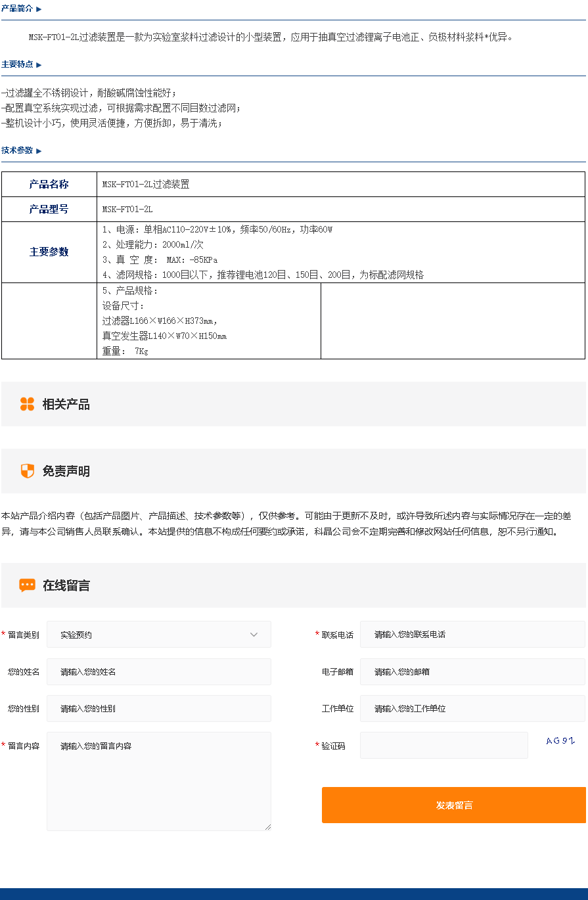Submit the form with 发表留言 button
588x900 pixels.
[x=453, y=805]
